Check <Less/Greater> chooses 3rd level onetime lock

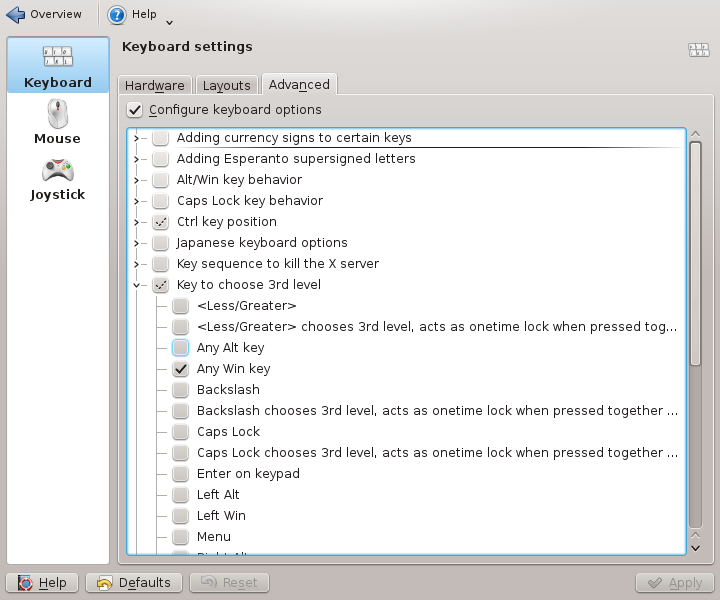180,327
